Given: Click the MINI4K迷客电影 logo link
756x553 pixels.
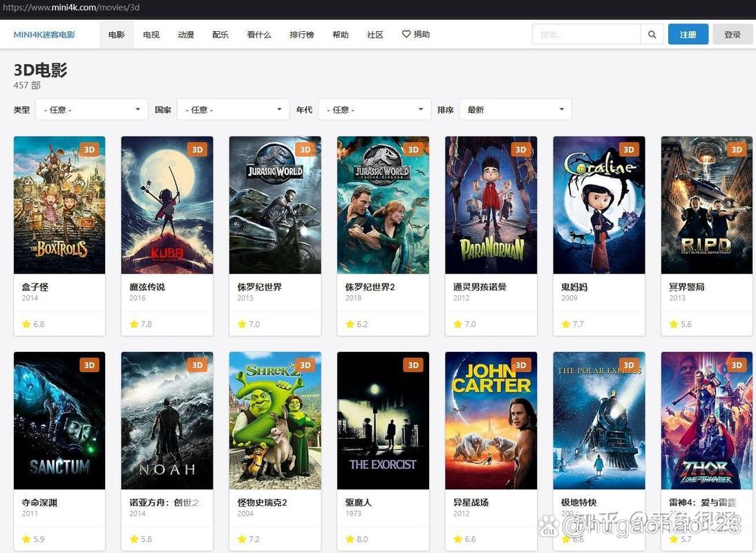Looking at the screenshot, I should (x=44, y=35).
